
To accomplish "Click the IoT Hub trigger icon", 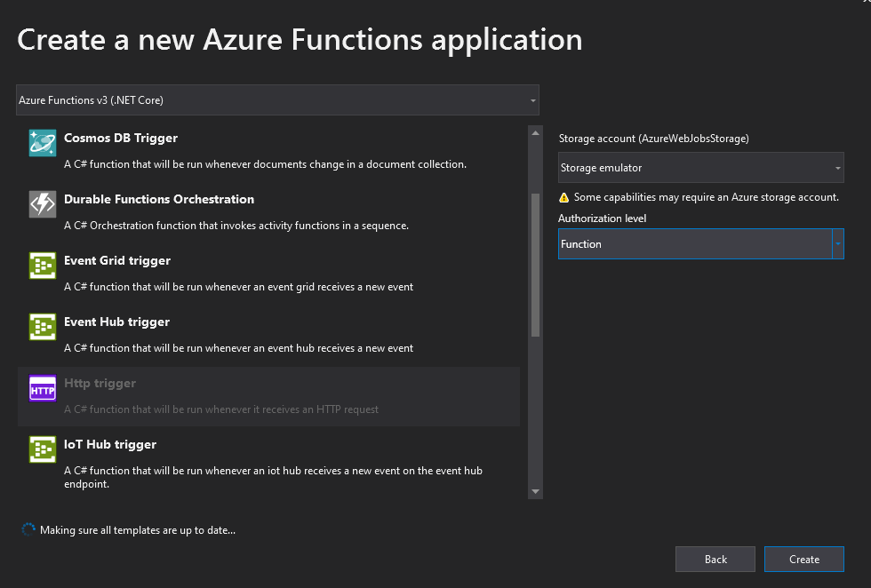I will (43, 449).
